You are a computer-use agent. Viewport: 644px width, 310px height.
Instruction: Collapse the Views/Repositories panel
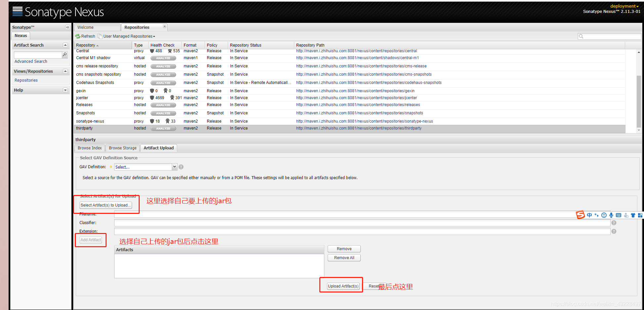click(65, 71)
